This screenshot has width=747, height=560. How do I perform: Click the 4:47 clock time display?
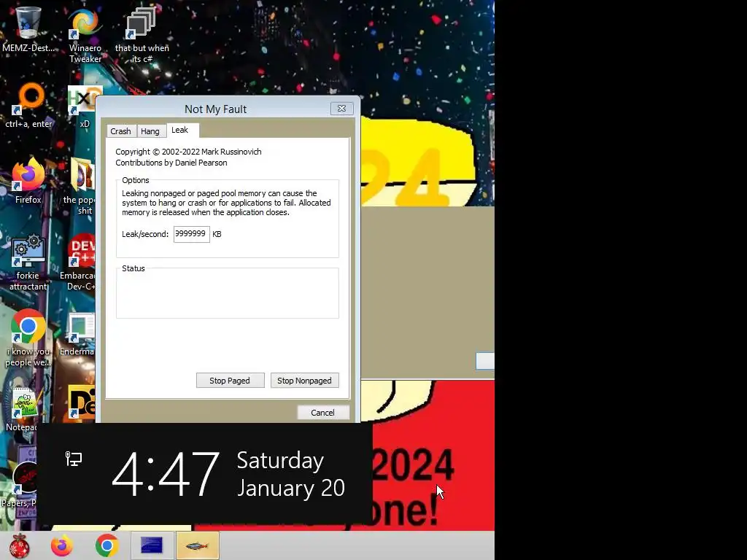coord(166,474)
